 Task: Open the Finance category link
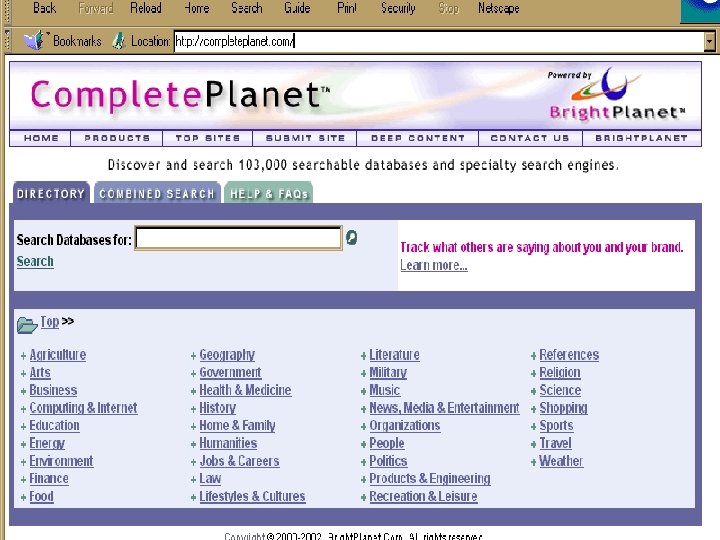49,479
